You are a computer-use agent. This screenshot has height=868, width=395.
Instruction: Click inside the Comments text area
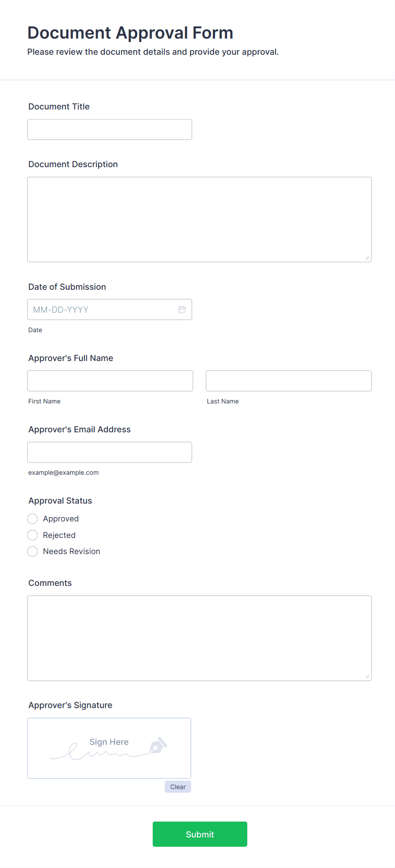200,638
